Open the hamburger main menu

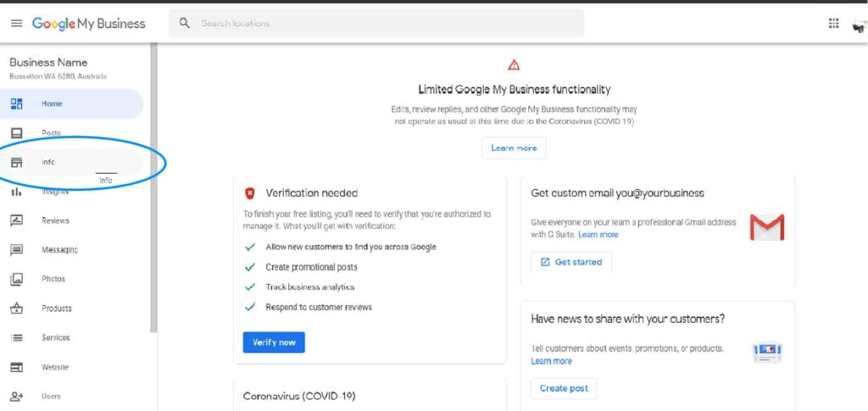17,23
